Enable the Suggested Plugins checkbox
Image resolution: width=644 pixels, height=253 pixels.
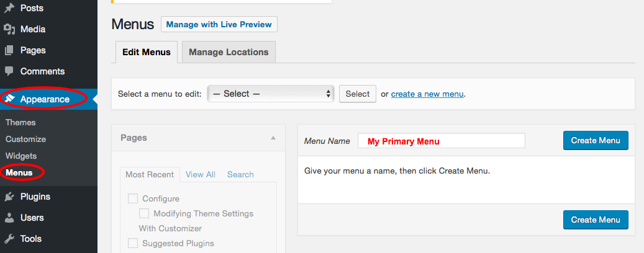[133, 243]
